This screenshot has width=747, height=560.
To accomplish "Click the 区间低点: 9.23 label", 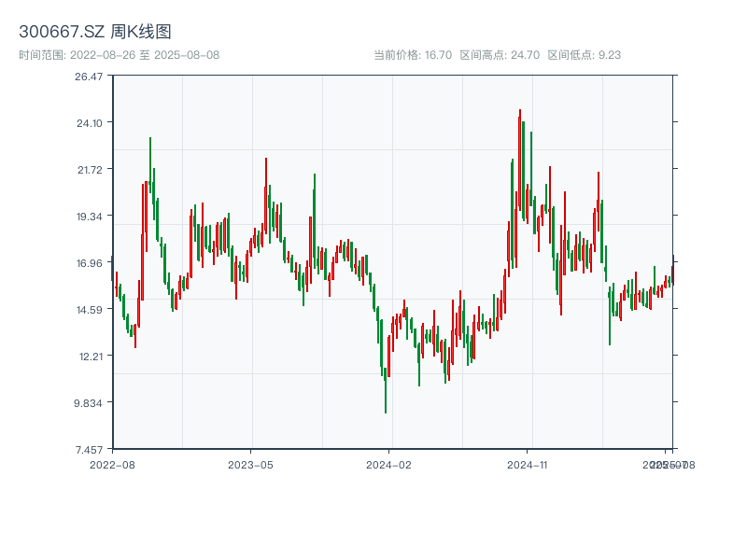I will point(585,55).
